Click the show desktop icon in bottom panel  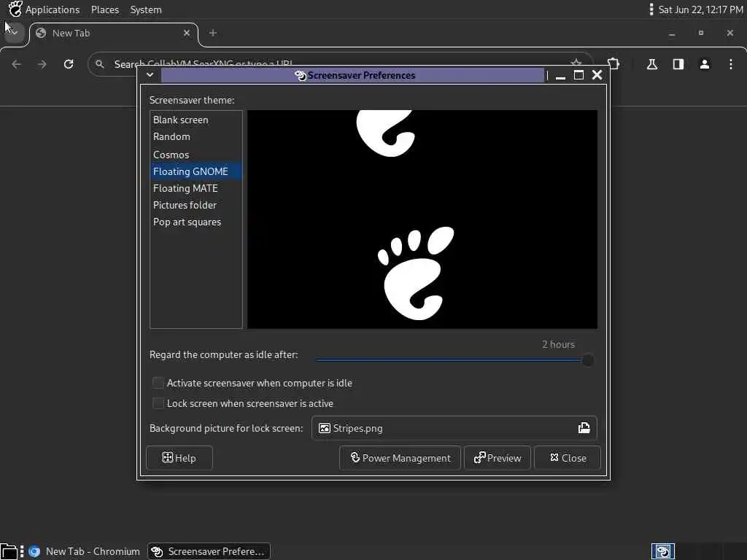pyautogui.click(x=9, y=551)
